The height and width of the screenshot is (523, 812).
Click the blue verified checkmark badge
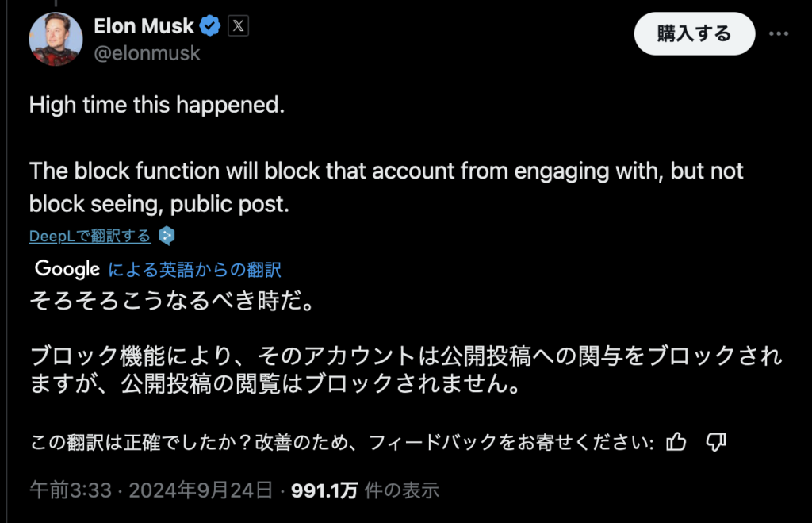209,26
